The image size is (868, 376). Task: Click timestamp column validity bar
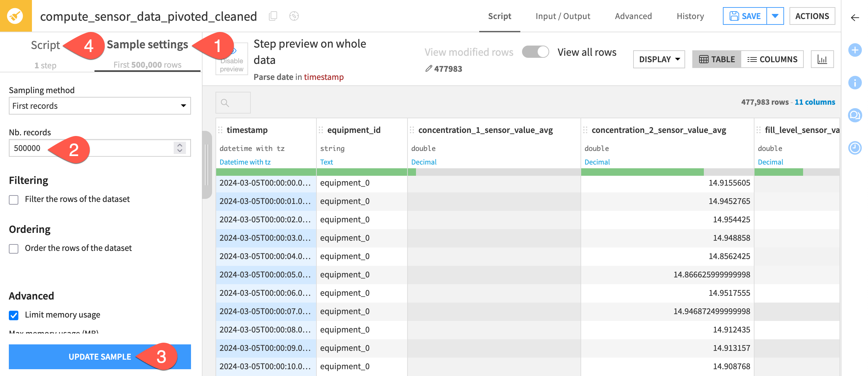(266, 172)
